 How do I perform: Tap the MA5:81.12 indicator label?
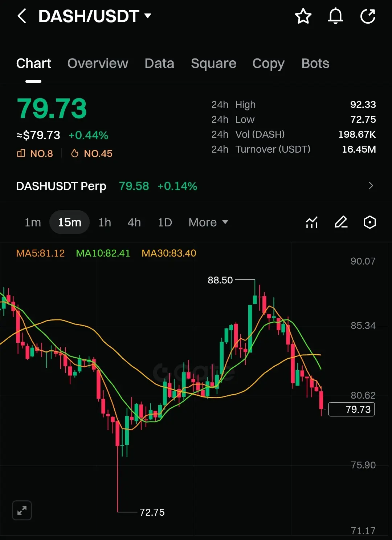[x=40, y=253]
